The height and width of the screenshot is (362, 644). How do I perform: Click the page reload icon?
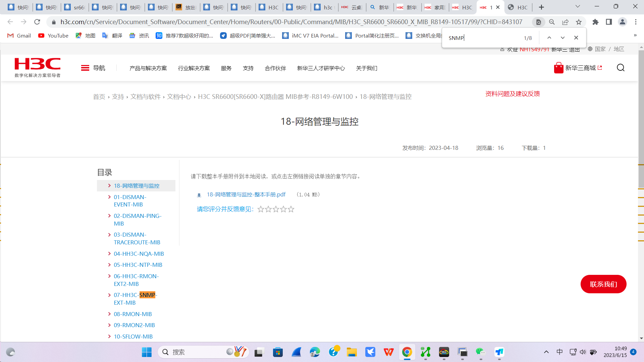pos(37,22)
